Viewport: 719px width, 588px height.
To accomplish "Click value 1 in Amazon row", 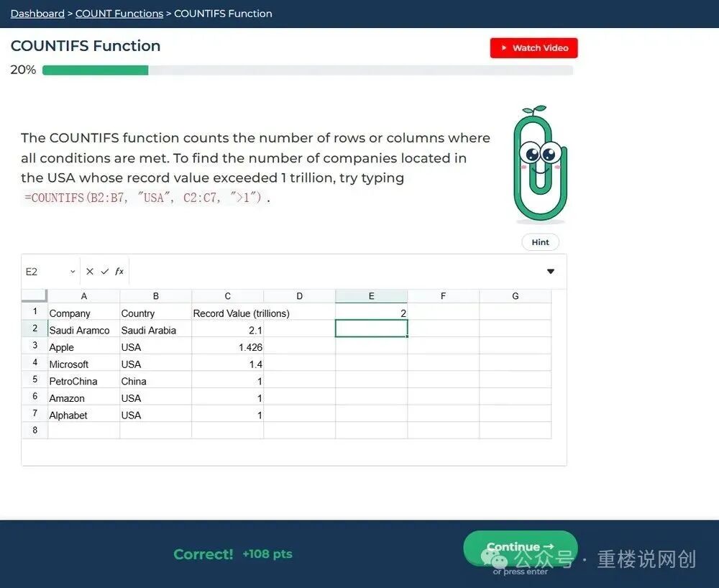I will pos(227,396).
